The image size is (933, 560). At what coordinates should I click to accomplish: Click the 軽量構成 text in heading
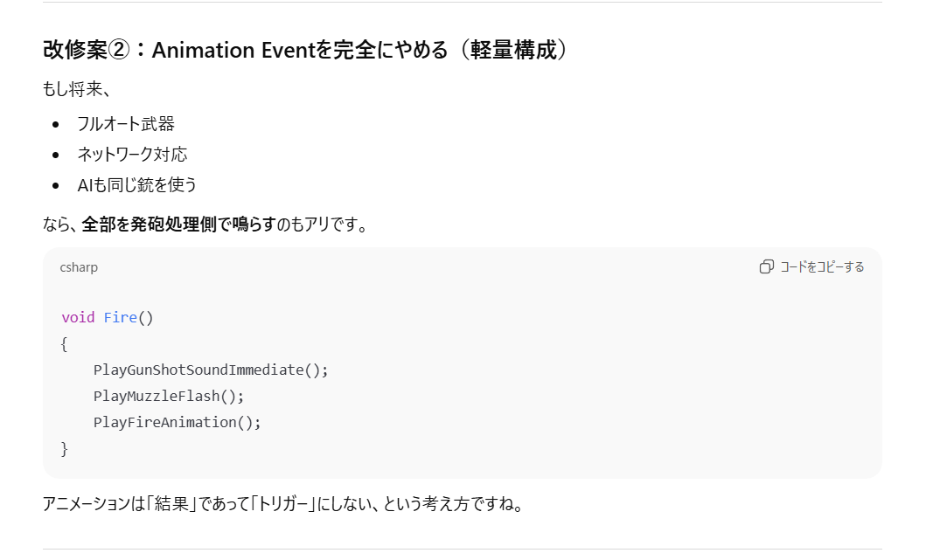[x=516, y=50]
